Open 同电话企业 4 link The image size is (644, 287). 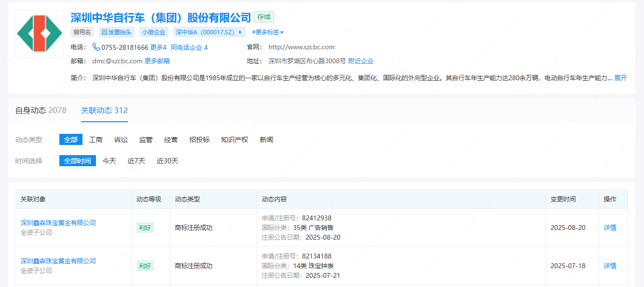tap(189, 47)
